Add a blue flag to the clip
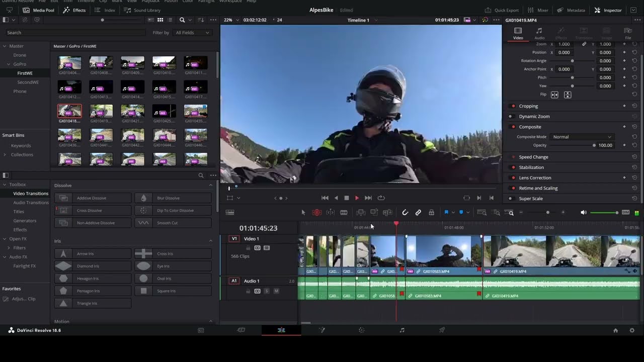Screen dimensions: 644x362 (x=446, y=213)
